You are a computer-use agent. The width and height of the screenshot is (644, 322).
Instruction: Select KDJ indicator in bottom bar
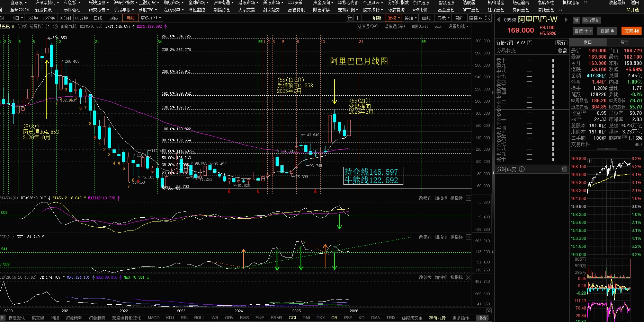pos(170,318)
